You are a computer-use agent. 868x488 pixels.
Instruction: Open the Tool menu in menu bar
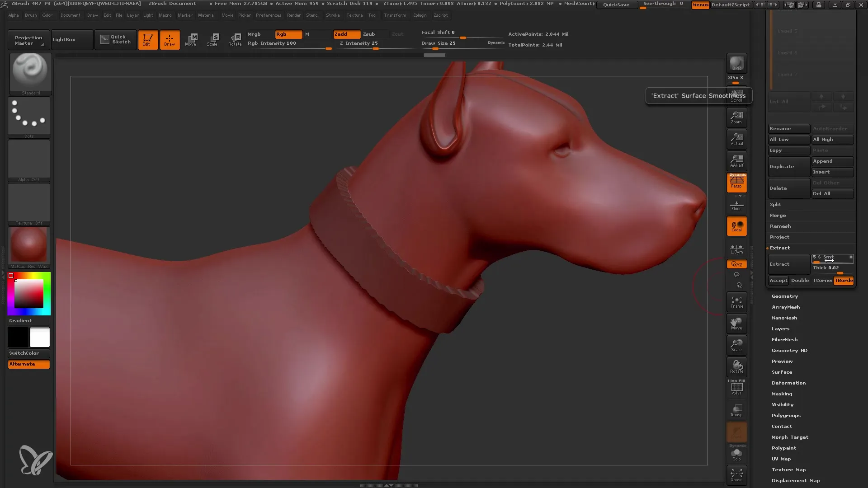pos(372,15)
